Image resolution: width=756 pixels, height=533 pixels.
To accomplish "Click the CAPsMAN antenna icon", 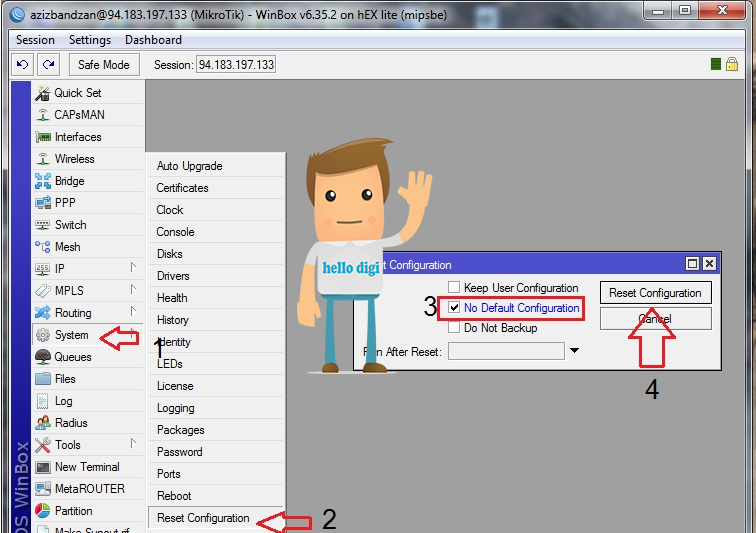I will coord(42,115).
